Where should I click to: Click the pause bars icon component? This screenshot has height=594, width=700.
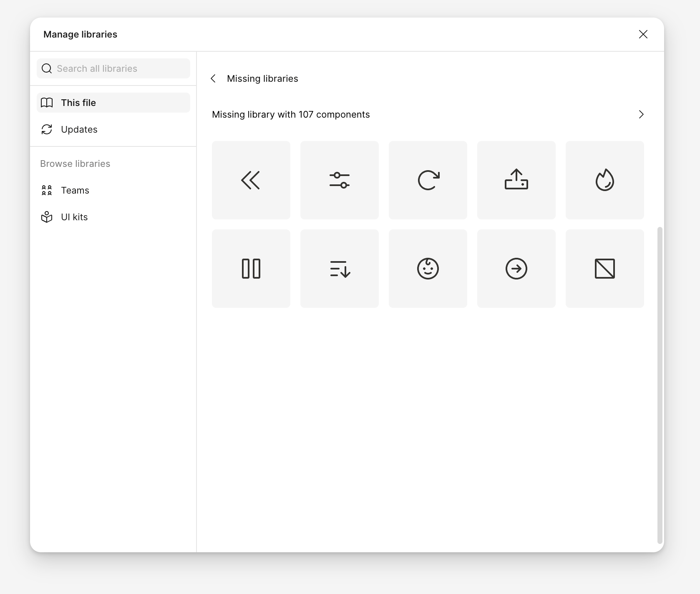tap(251, 269)
